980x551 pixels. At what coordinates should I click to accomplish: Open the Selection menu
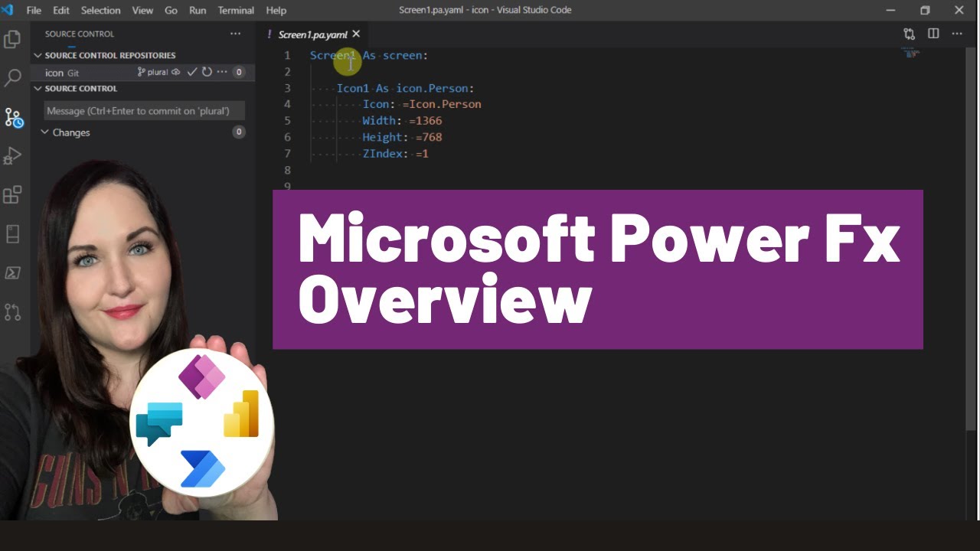pos(100,10)
